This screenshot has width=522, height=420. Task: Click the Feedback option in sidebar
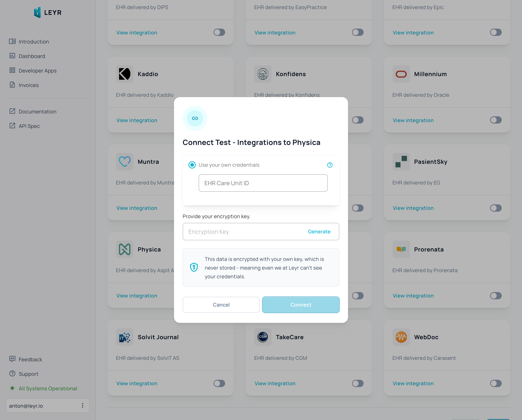tap(30, 359)
